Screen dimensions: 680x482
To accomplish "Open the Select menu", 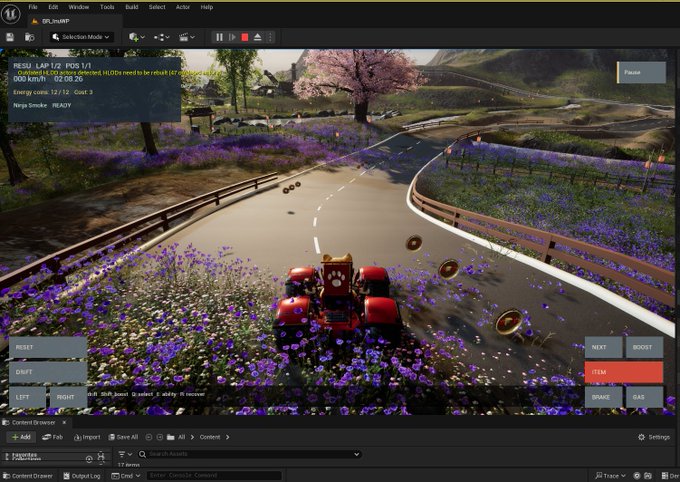I will click(x=157, y=7).
